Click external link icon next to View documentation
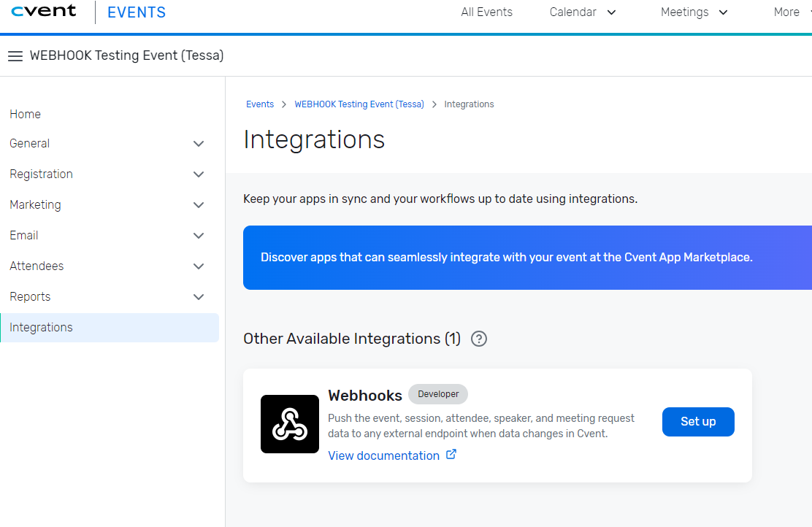 pyautogui.click(x=451, y=455)
